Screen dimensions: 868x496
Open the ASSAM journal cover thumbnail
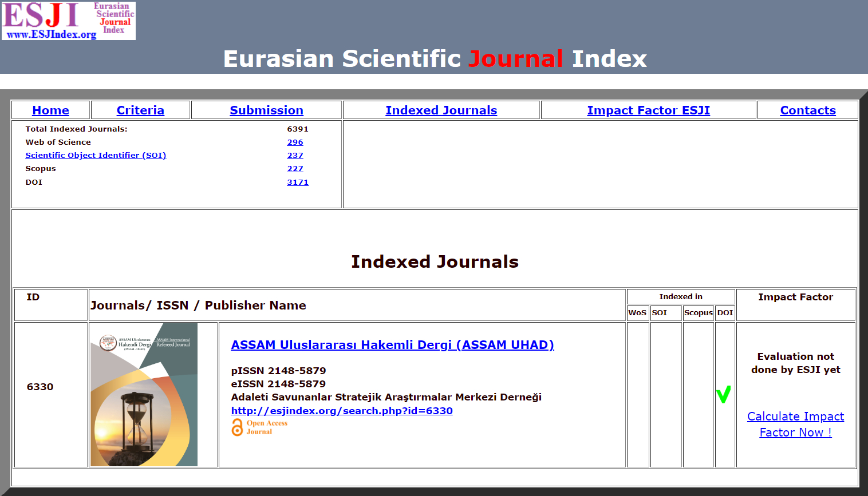point(144,395)
